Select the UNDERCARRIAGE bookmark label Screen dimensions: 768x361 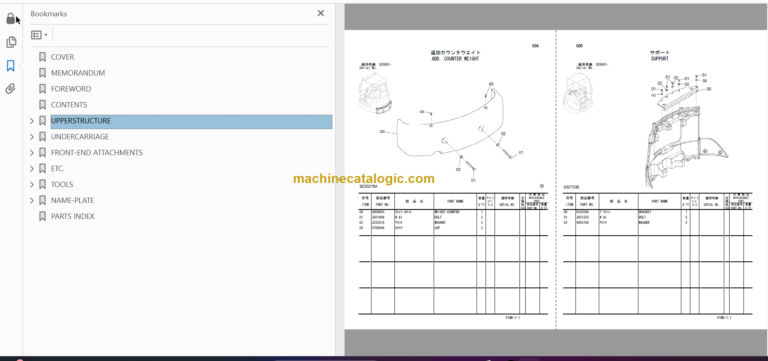click(x=80, y=137)
